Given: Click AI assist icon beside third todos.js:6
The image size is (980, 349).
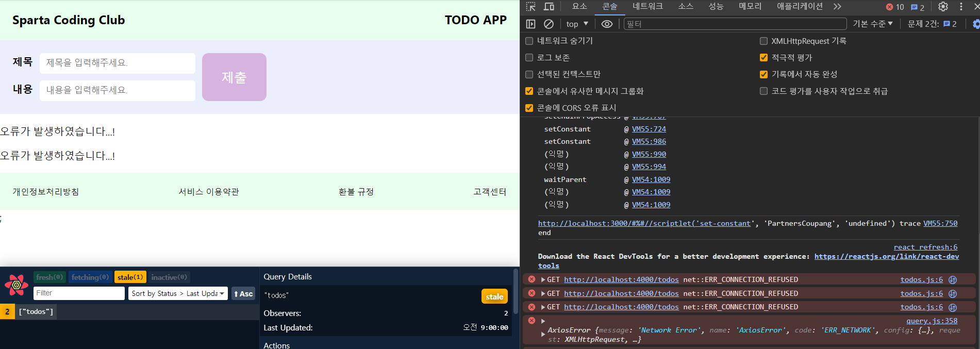Looking at the screenshot, I should (x=953, y=307).
